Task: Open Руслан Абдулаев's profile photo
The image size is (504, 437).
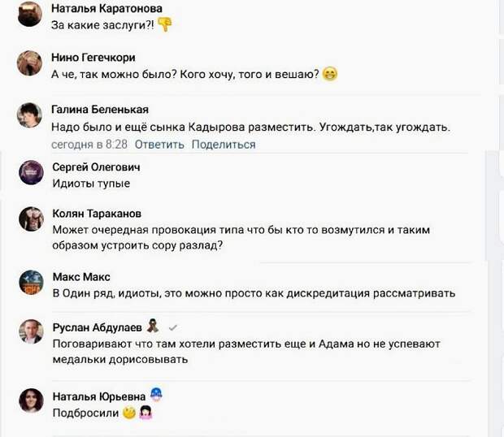Action: (x=31, y=331)
